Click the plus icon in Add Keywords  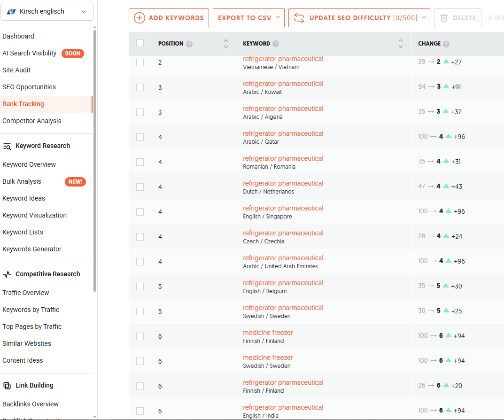140,18
